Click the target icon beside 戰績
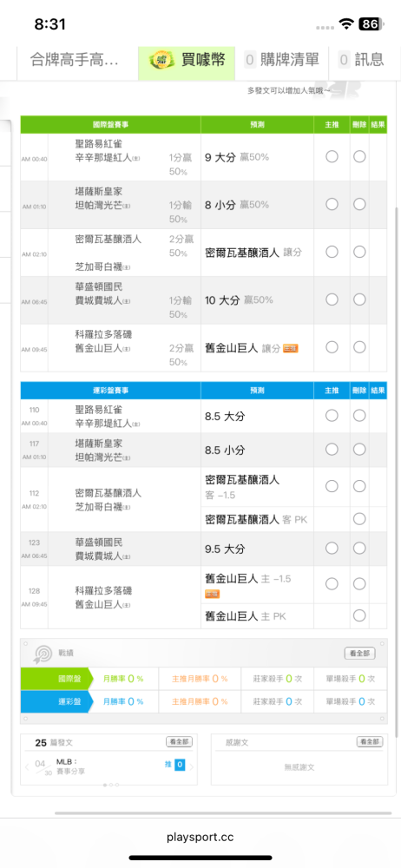 click(x=43, y=654)
